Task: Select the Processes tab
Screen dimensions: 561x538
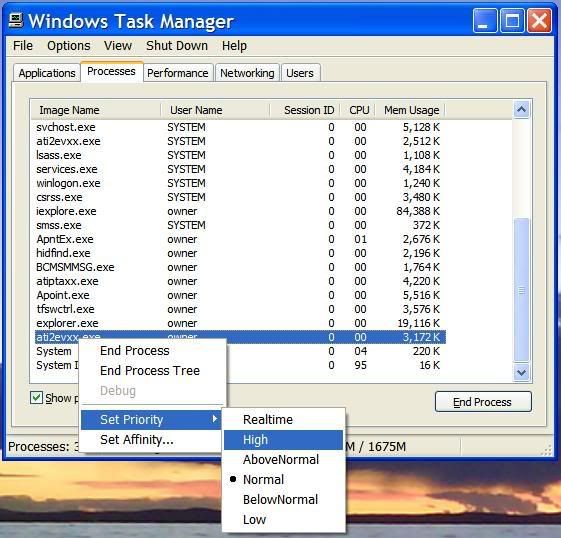Action: (x=111, y=72)
